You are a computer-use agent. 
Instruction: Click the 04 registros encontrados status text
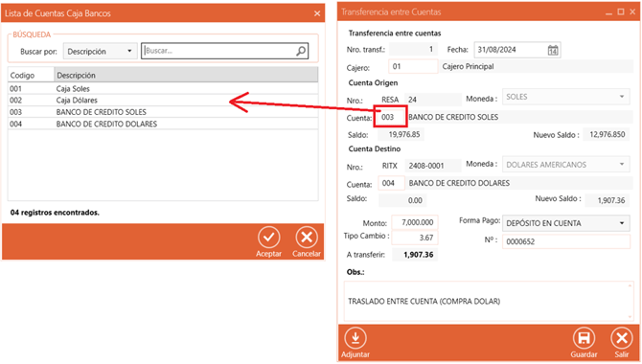(55, 213)
